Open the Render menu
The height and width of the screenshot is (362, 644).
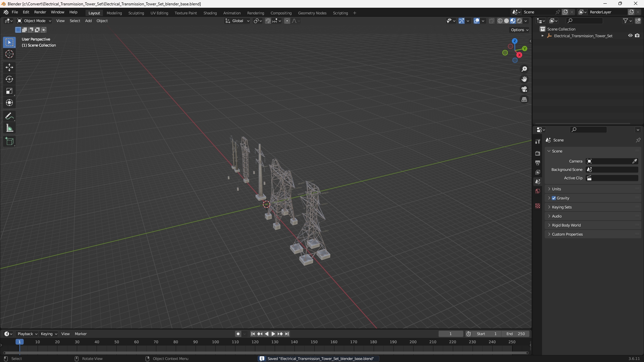tap(40, 12)
